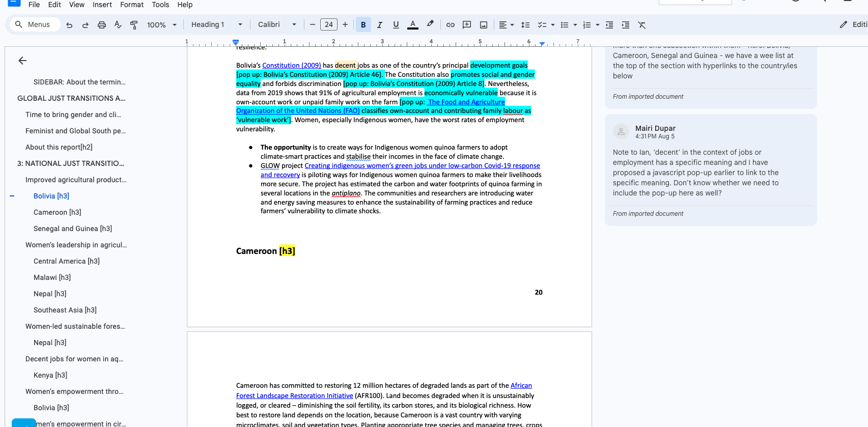This screenshot has height=427, width=868.
Task: Go to Cameroon [h3] in outline
Action: [57, 212]
